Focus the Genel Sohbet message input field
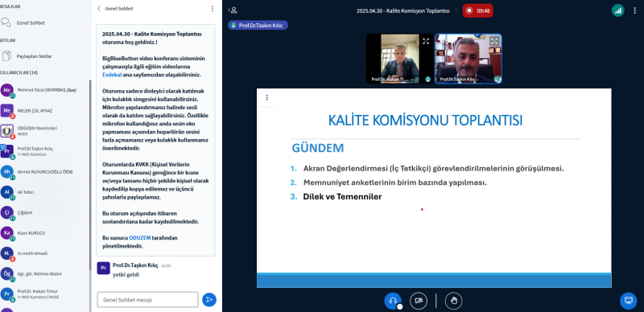 pyautogui.click(x=148, y=300)
